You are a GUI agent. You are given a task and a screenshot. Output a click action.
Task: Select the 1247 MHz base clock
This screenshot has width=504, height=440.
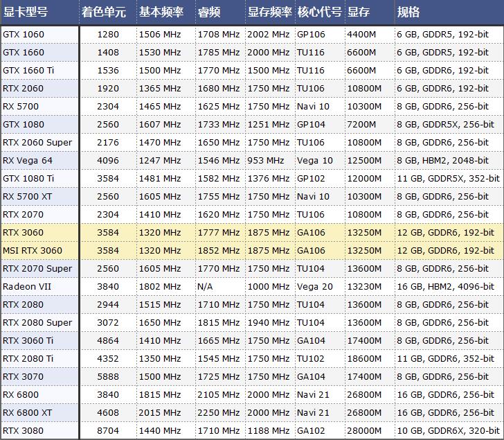pos(160,161)
